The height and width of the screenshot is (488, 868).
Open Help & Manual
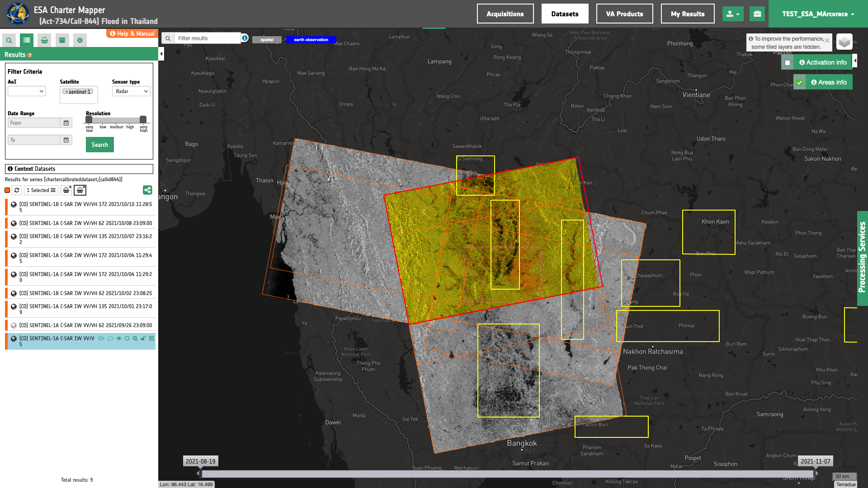tap(132, 33)
